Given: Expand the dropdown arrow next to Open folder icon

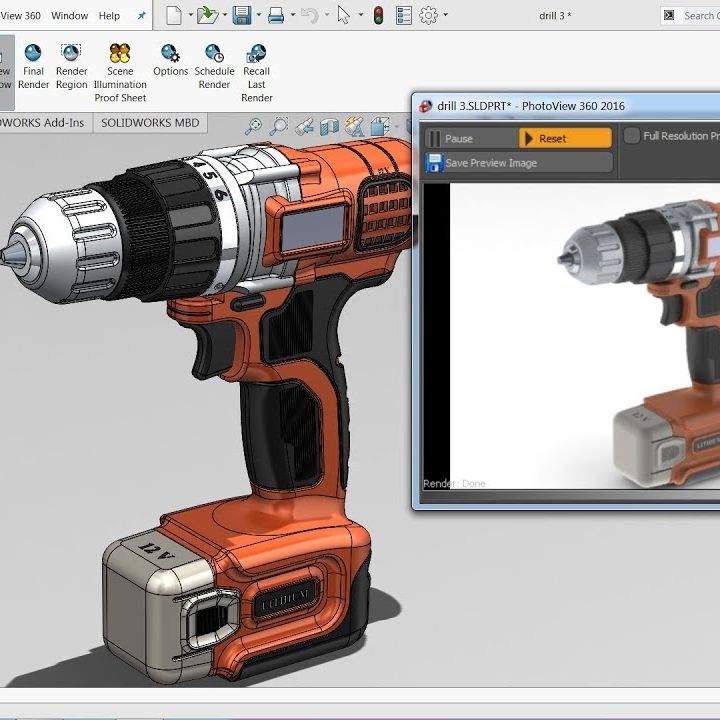Looking at the screenshot, I should pyautogui.click(x=224, y=15).
